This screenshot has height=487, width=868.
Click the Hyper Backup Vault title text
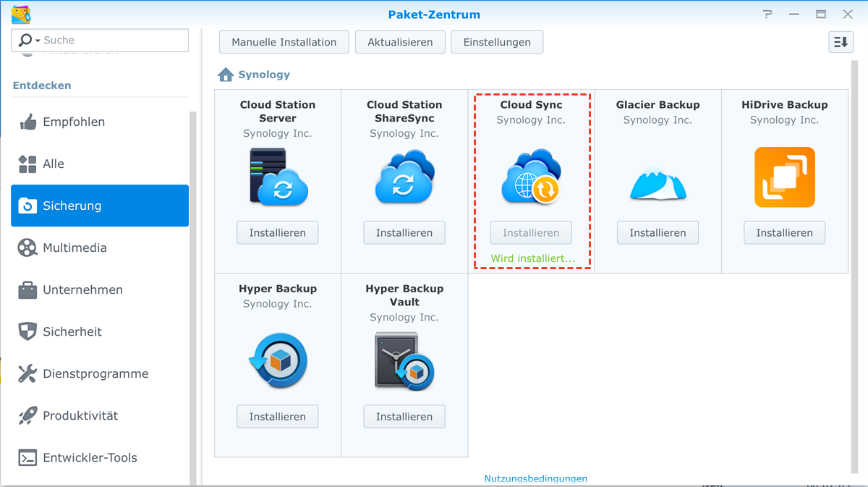[404, 295]
